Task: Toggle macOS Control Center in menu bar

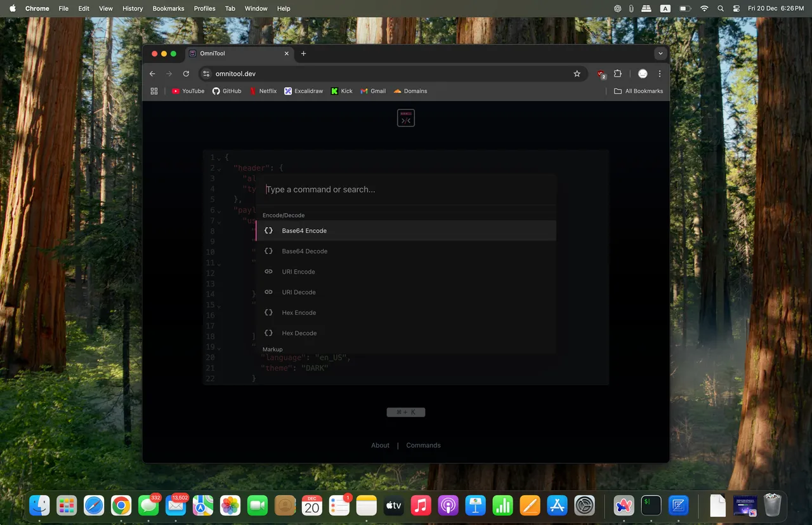Action: [x=737, y=8]
